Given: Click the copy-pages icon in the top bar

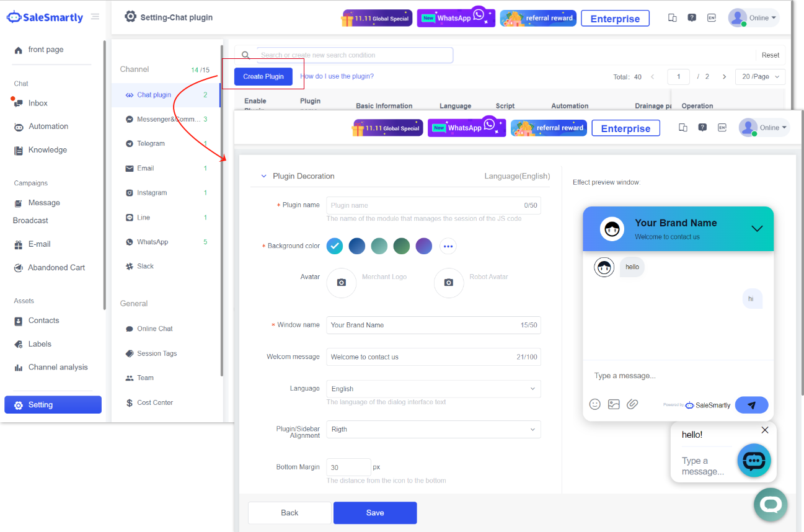Looking at the screenshot, I should click(683, 127).
